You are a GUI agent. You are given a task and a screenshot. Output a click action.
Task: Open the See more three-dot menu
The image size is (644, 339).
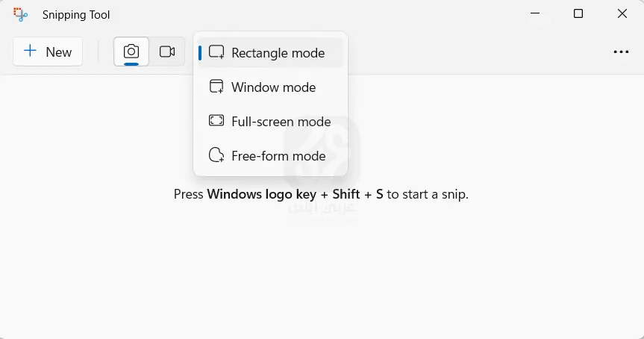pyautogui.click(x=621, y=52)
